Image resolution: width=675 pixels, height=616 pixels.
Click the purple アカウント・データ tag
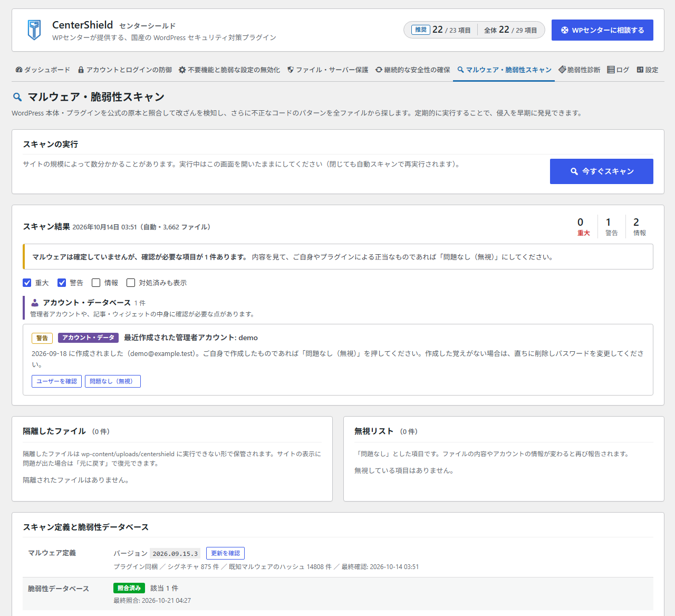pyautogui.click(x=88, y=338)
